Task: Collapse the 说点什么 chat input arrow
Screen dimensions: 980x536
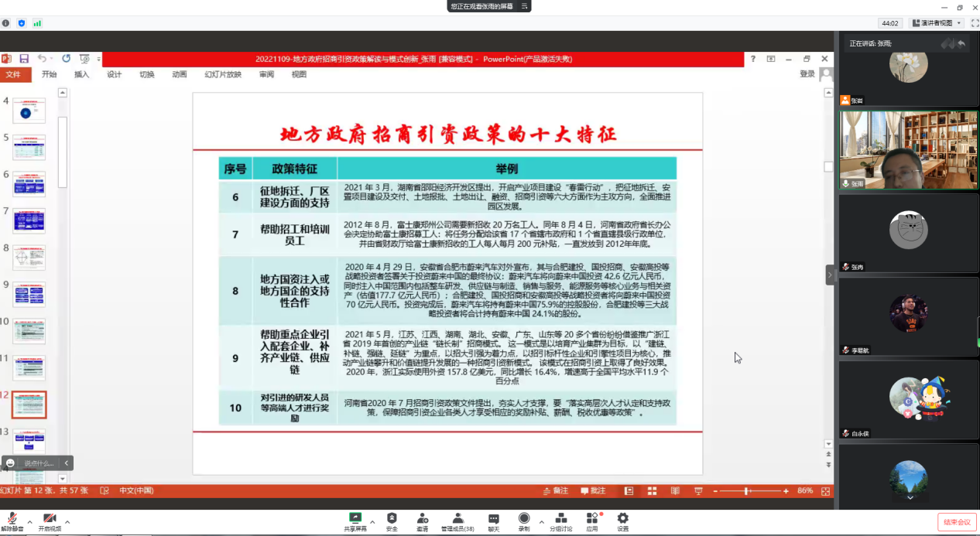Action: coord(67,463)
